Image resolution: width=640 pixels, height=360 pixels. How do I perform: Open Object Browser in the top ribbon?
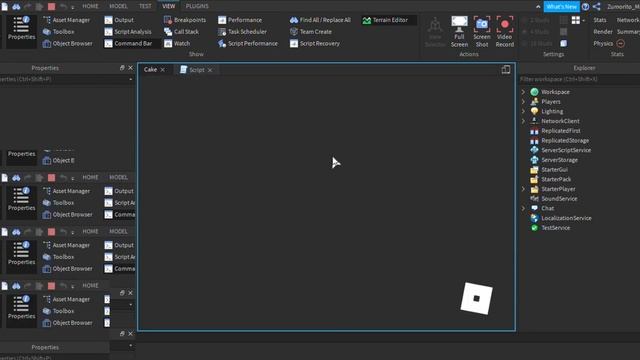pos(68,43)
